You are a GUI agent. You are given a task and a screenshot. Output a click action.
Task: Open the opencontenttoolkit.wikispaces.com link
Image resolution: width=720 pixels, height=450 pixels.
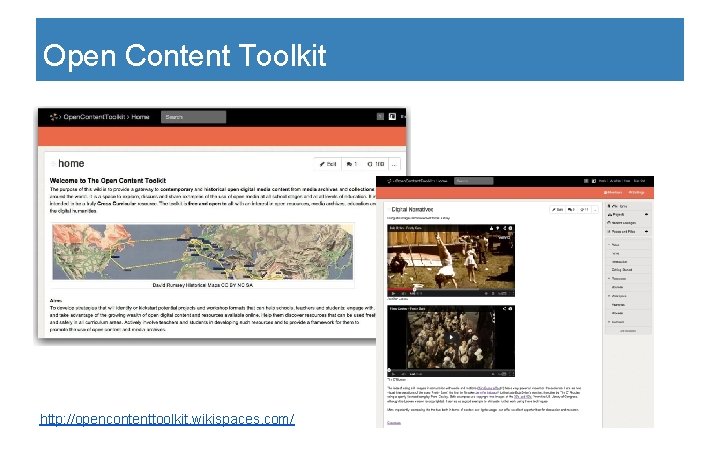click(x=167, y=419)
